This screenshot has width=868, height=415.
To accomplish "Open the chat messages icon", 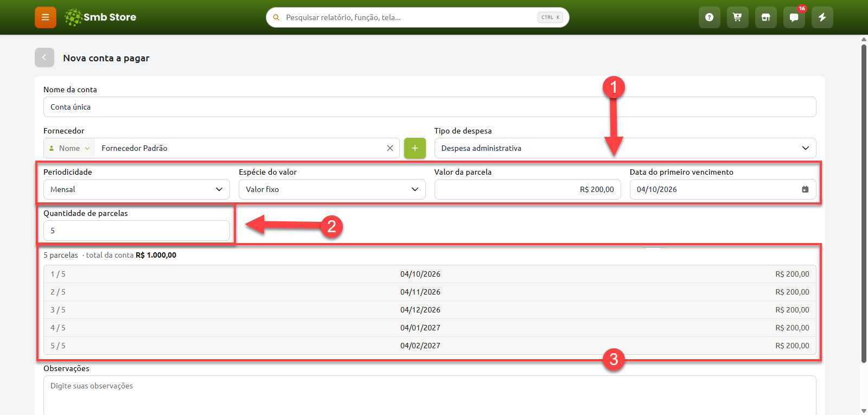I will click(x=794, y=17).
